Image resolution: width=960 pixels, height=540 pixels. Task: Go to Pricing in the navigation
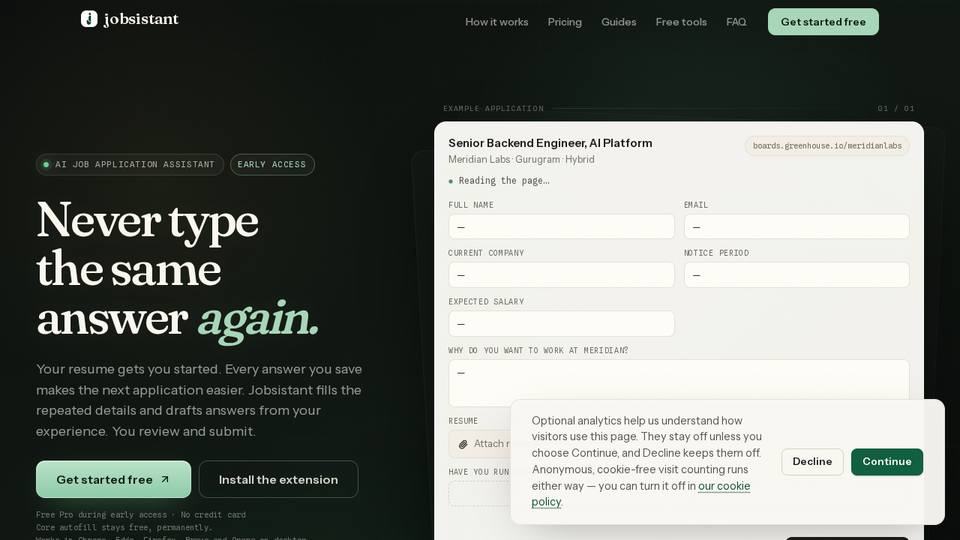564,22
